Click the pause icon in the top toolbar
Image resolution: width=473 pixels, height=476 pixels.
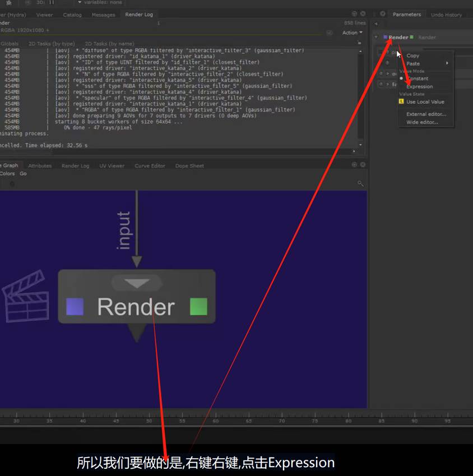click(x=52, y=3)
